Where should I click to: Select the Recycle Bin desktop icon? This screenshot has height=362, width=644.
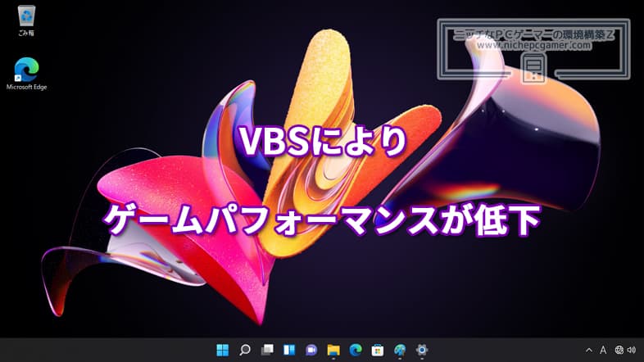coord(26,20)
